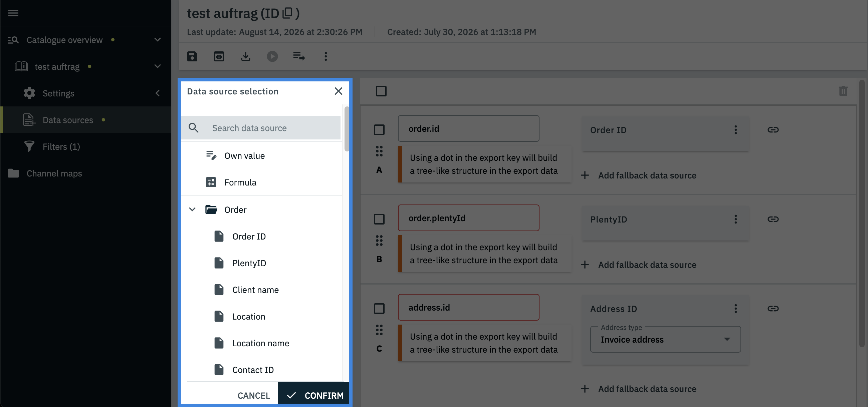Image resolution: width=868 pixels, height=407 pixels.
Task: Click the Filters funnel icon
Action: 29,146
